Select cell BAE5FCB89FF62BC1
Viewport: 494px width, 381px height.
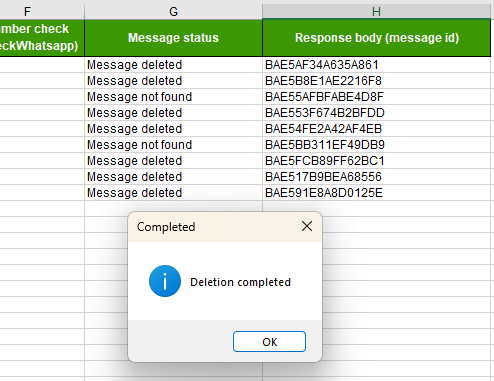point(377,161)
